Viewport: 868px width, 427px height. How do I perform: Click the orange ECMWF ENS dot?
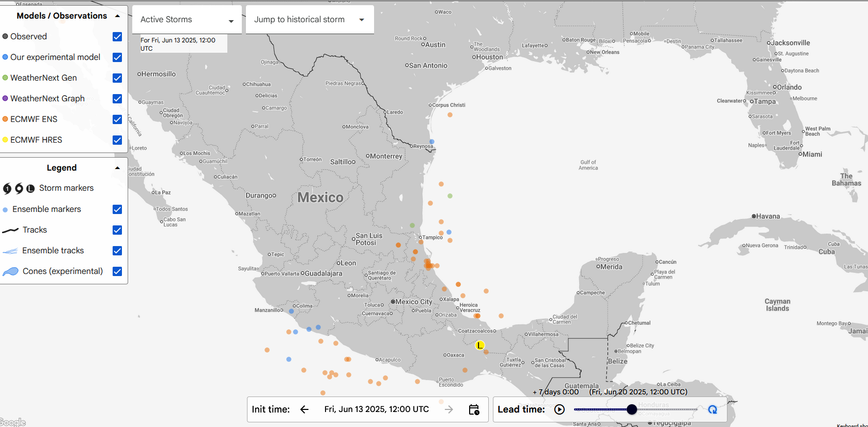pyautogui.click(x=5, y=119)
